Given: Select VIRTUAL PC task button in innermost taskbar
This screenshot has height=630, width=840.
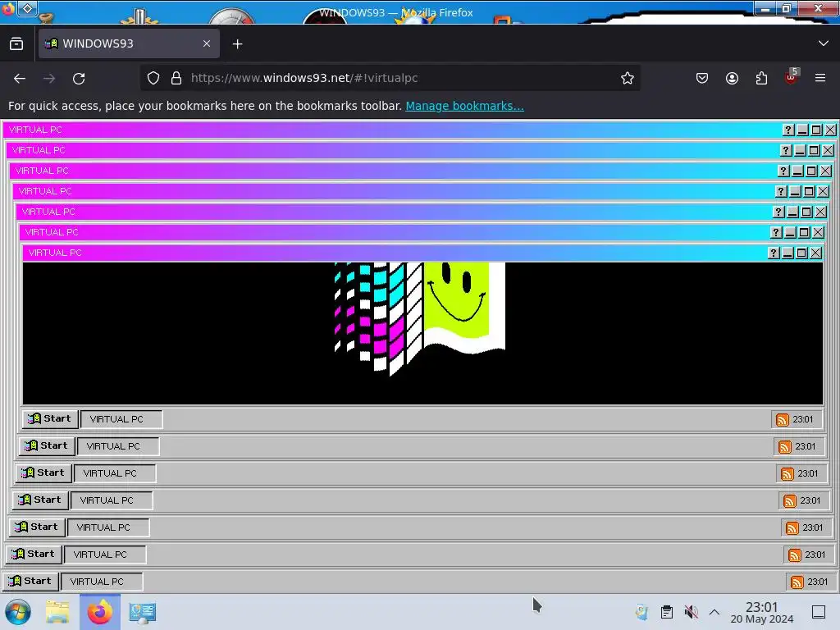Looking at the screenshot, I should [x=121, y=419].
